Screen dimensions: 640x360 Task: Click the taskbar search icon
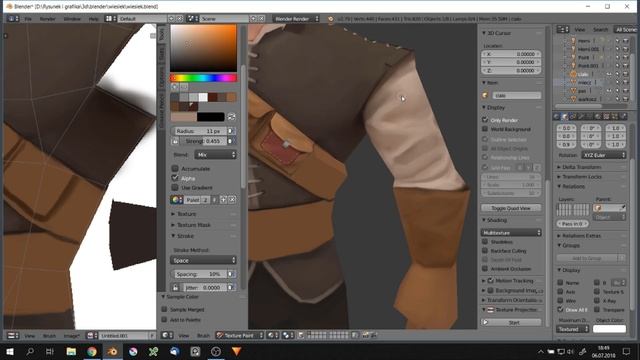click(x=30, y=351)
